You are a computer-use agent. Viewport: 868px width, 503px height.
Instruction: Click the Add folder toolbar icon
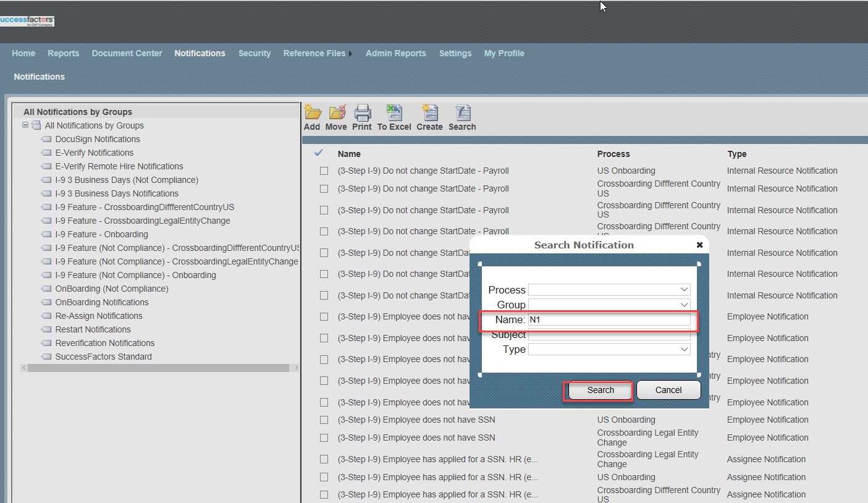point(313,112)
